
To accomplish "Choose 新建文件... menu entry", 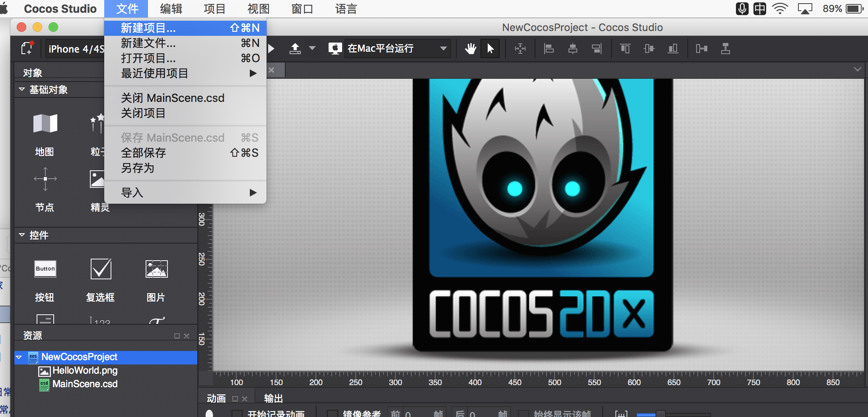I will tap(185, 43).
